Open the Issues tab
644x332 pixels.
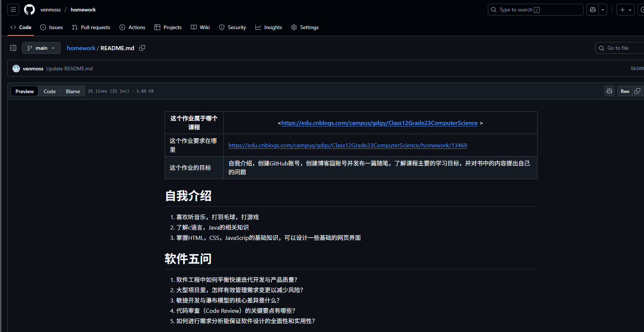click(x=52, y=27)
